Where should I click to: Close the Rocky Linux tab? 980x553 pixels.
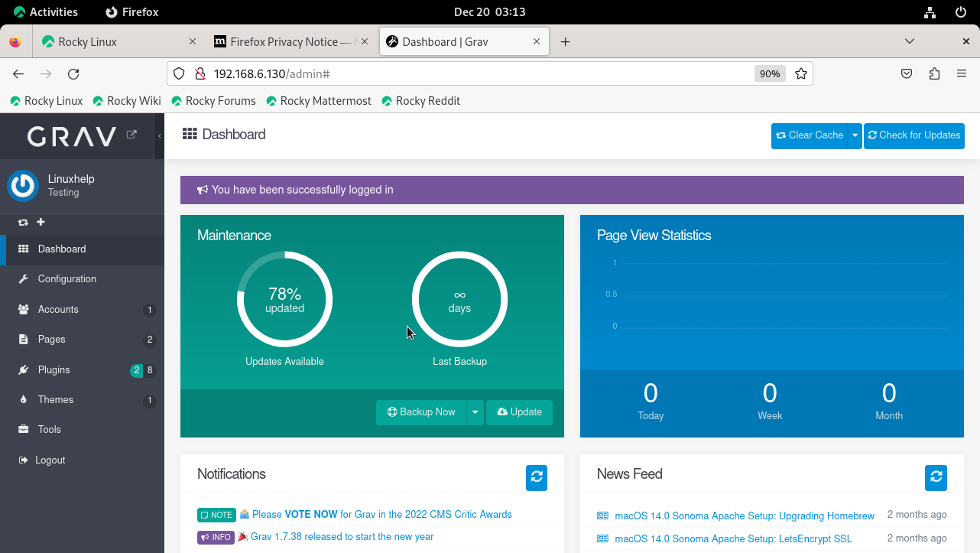[192, 42]
